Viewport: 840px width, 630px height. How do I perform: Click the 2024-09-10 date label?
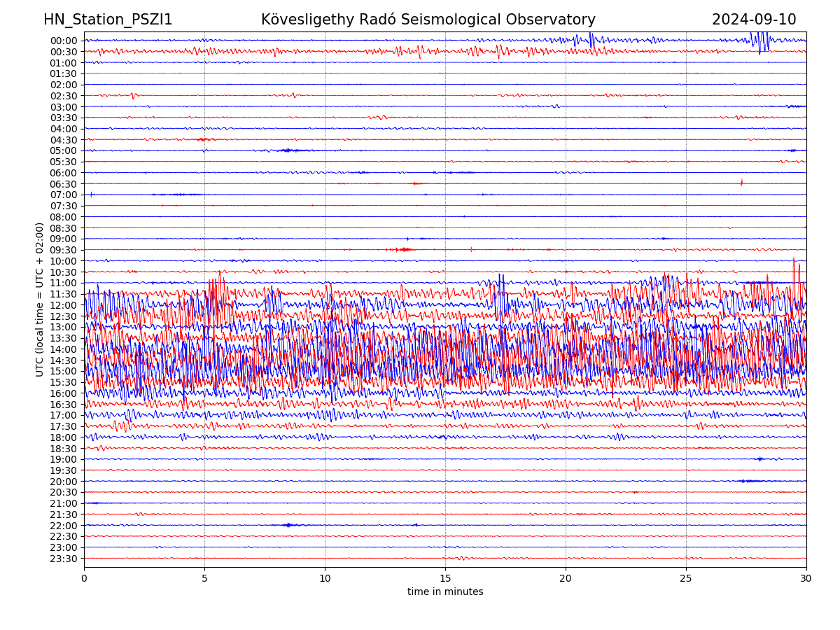[x=753, y=20]
